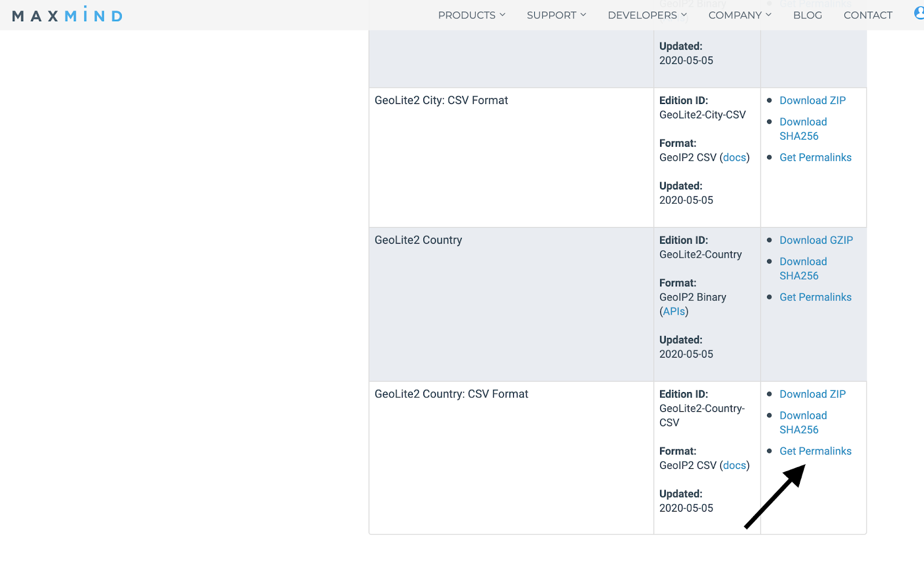Get Permalinks for GeoLite2 City CSV
This screenshot has height=574, width=924.
815,158
